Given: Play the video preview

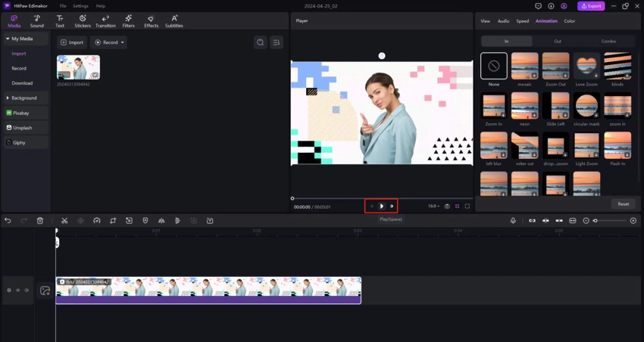Looking at the screenshot, I should click(382, 206).
